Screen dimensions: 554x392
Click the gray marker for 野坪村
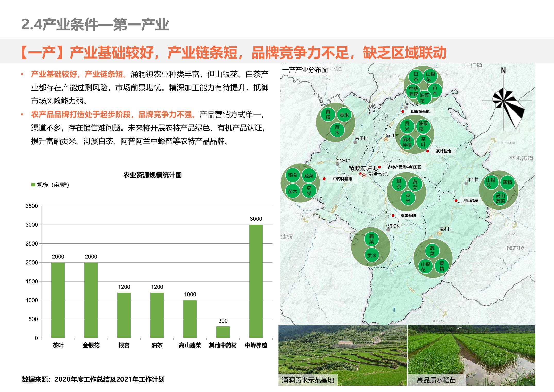(337, 164)
